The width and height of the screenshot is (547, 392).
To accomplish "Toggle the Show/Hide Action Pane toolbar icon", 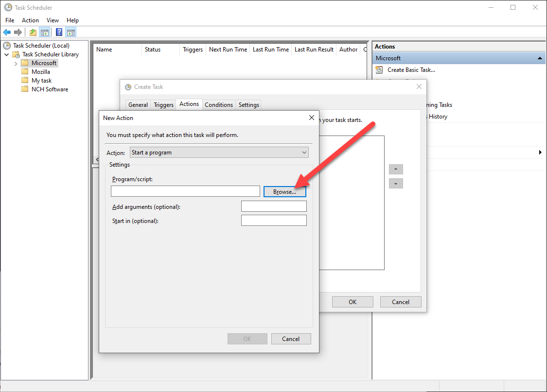I will pos(71,33).
